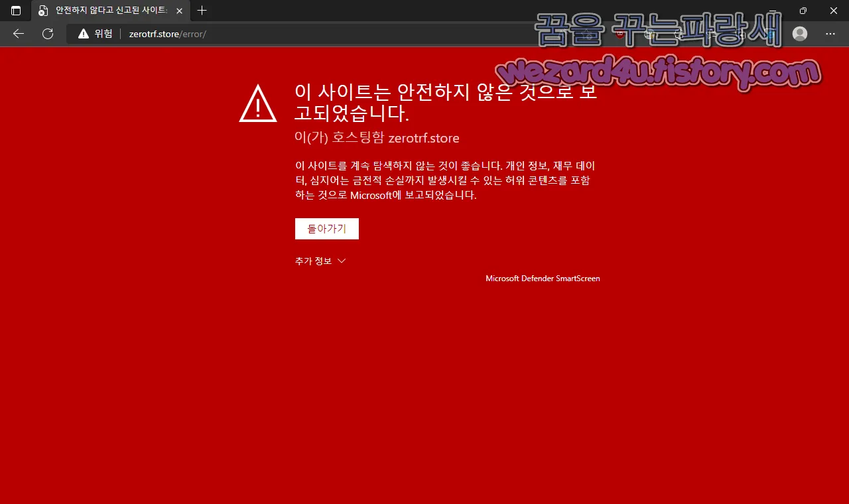Open the Settings and more ellipsis menu

(830, 33)
